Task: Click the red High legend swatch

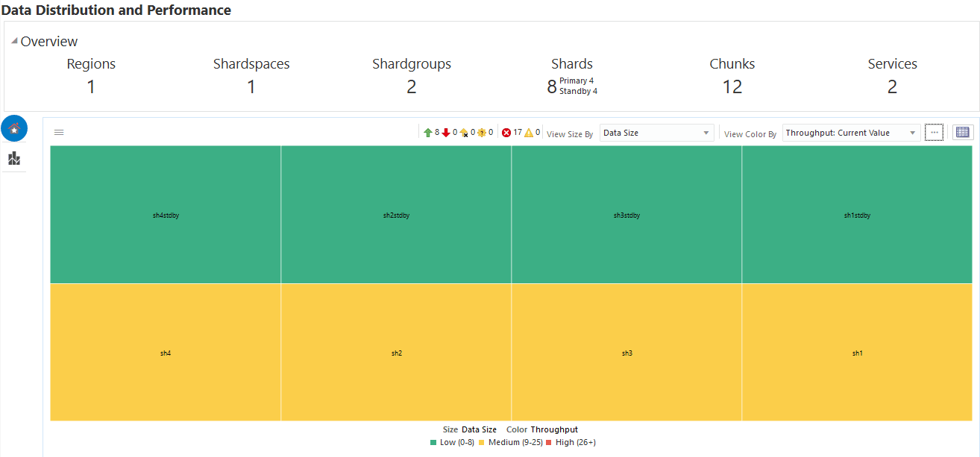Action: click(550, 443)
